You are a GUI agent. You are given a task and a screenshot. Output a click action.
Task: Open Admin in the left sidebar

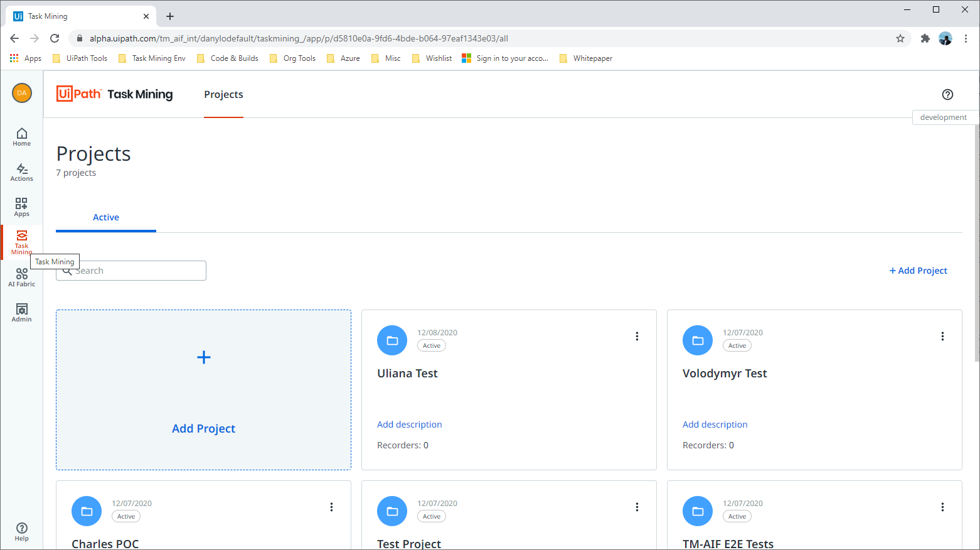(21, 313)
